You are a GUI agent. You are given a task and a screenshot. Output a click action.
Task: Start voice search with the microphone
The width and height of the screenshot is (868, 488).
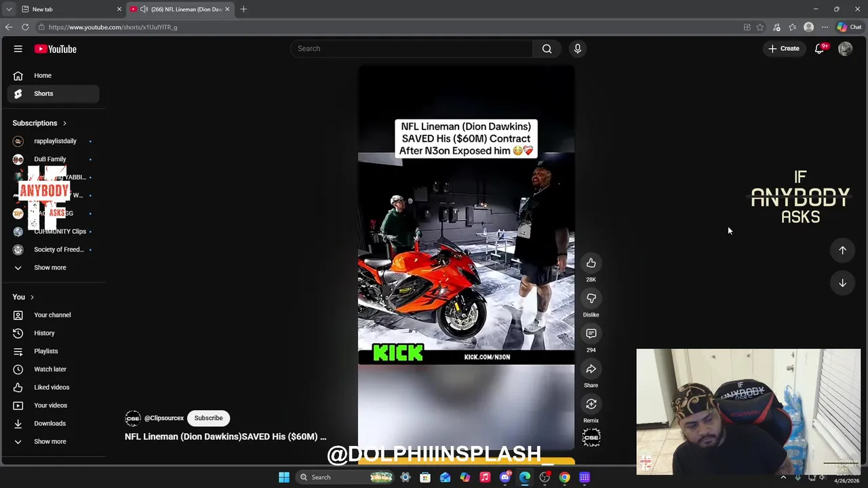pyautogui.click(x=578, y=49)
